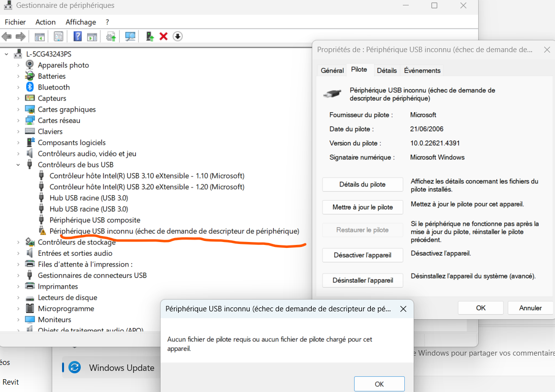The image size is (555, 392).
Task: Expand the Bluetooth node chevron
Action: pyautogui.click(x=18, y=88)
